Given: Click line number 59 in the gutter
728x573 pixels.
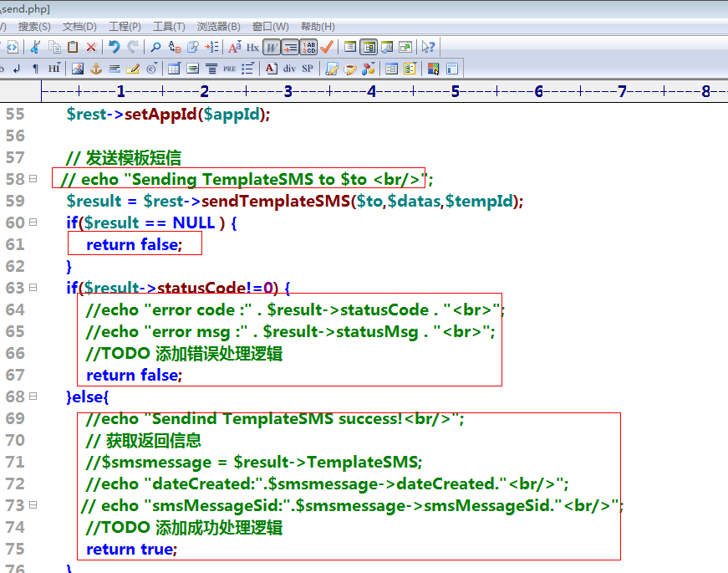Looking at the screenshot, I should [15, 201].
